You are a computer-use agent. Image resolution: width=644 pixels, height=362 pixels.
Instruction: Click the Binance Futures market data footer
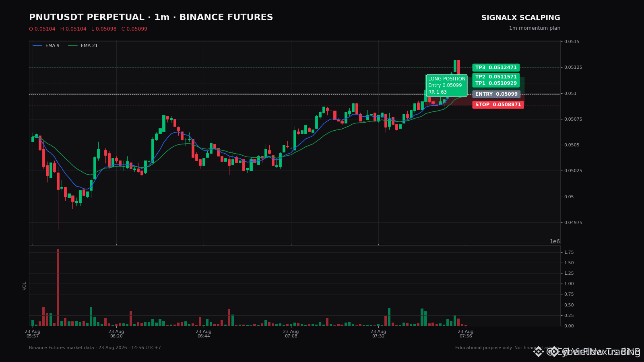(x=95, y=348)
